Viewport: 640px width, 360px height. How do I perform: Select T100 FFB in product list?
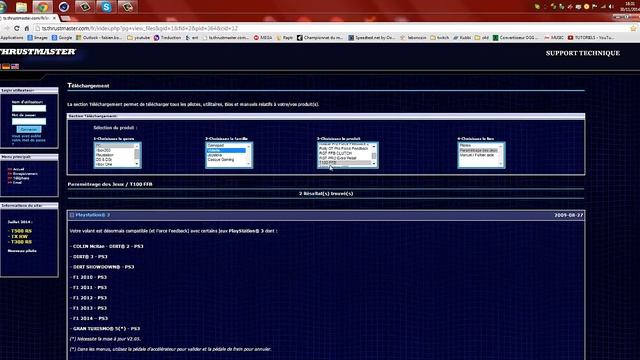click(344, 162)
